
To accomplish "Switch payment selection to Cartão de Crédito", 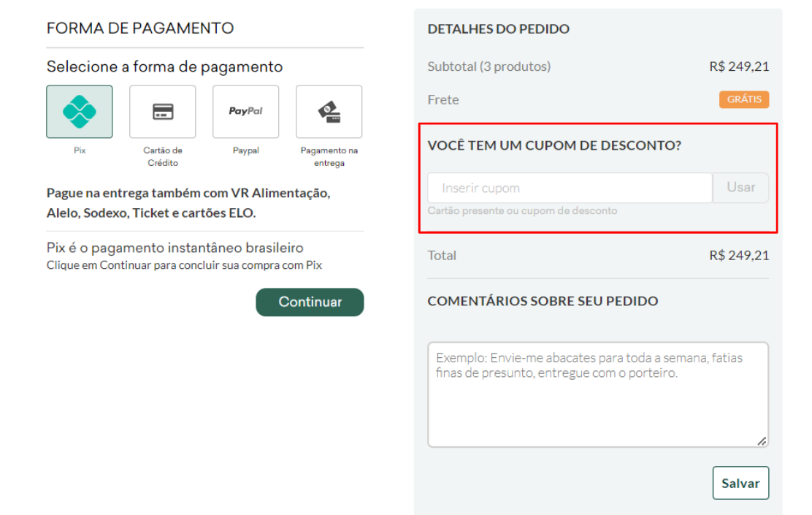I will click(162, 111).
